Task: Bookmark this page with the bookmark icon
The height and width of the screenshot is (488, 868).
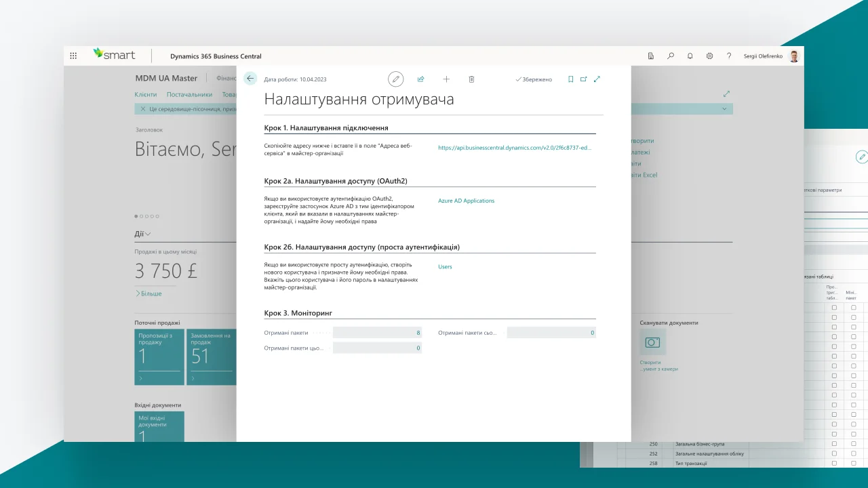Action: pyautogui.click(x=570, y=79)
